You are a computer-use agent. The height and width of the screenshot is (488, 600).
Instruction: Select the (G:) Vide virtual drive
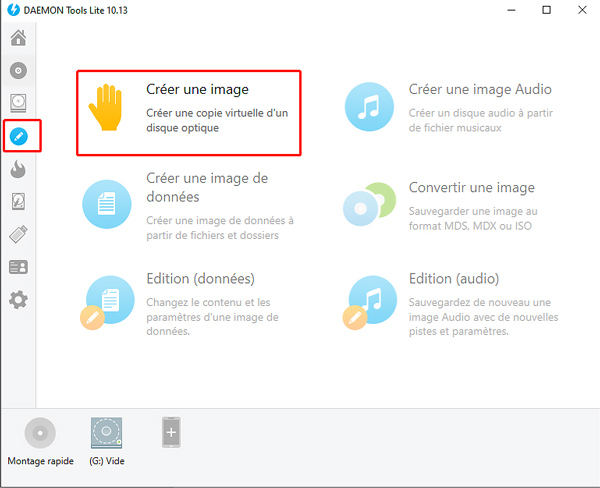(105, 434)
